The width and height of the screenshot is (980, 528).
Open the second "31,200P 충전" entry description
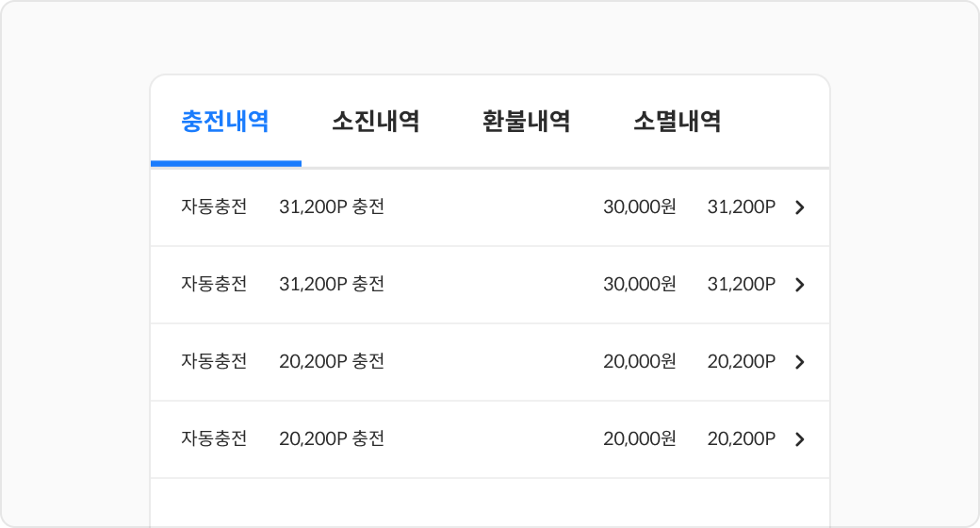click(332, 285)
